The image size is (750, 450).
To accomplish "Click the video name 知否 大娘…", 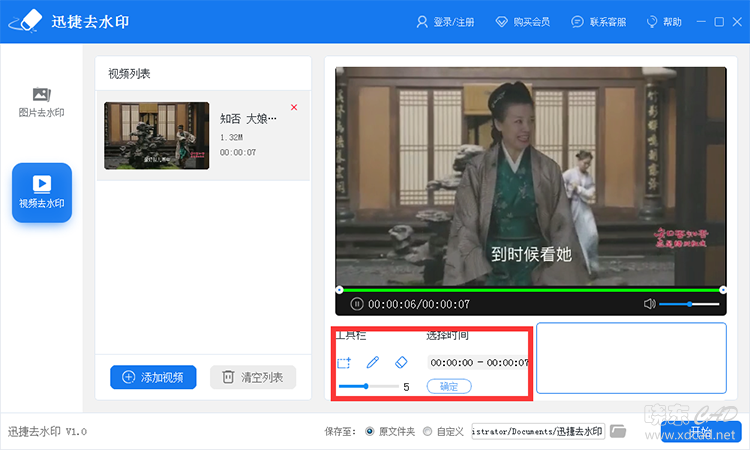I will [x=248, y=119].
